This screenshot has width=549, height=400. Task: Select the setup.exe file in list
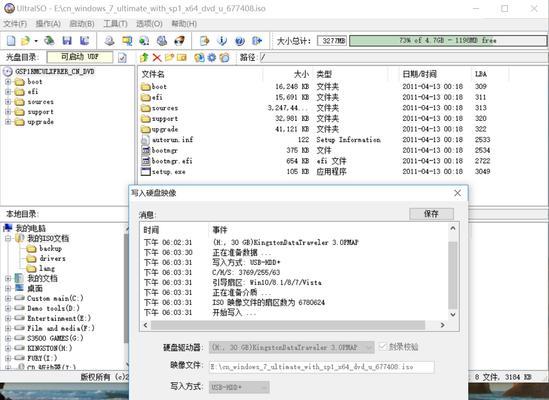pos(168,172)
